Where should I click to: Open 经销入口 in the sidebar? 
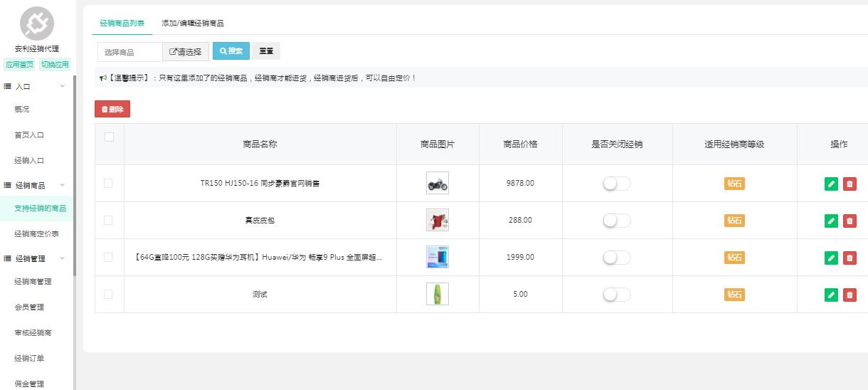pos(29,161)
